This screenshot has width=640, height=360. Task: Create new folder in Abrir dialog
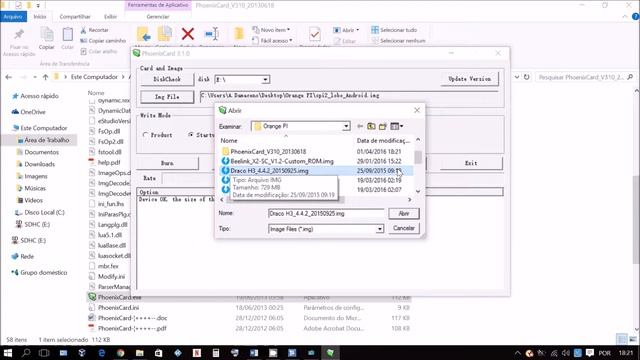pyautogui.click(x=382, y=126)
